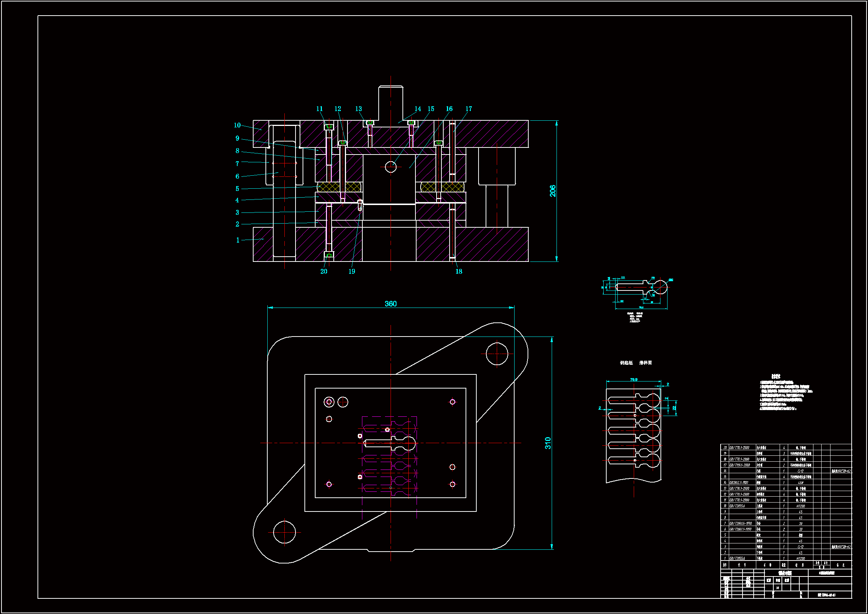Click the 79.9 strip width dimension
Screen dimensions: 868x614
coord(634,380)
